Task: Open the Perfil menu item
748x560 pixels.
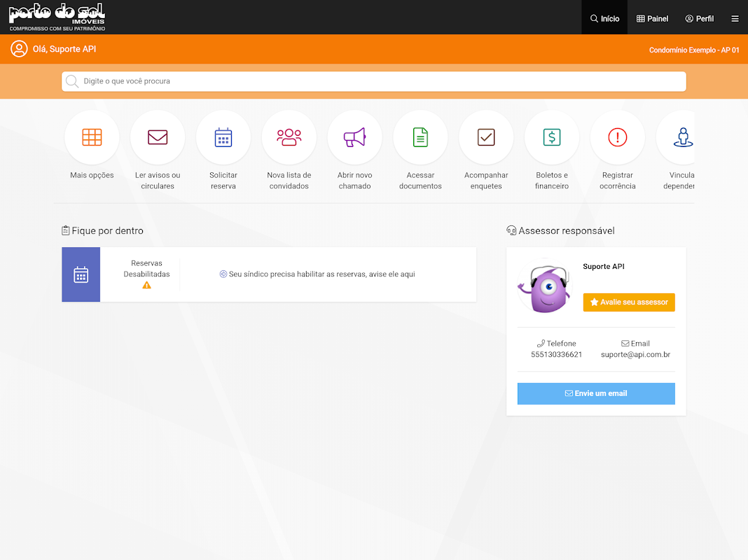Action: 700,19
